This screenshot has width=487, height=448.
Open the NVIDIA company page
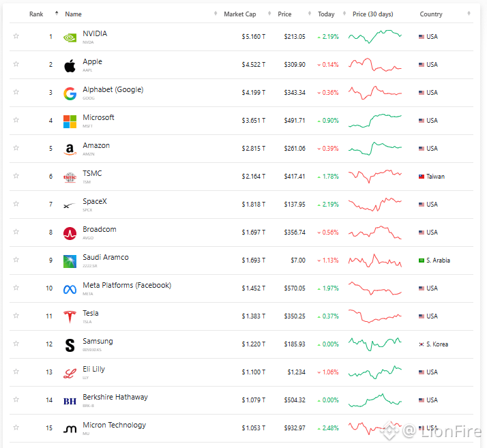(95, 33)
